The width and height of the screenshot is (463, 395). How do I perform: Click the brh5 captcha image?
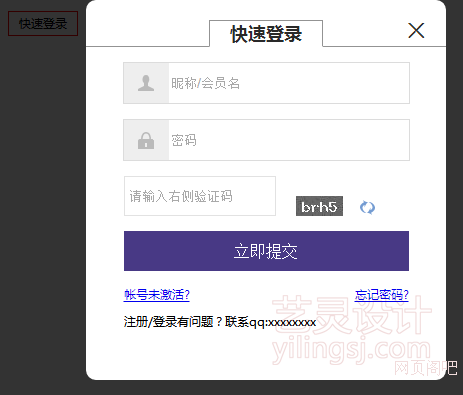coord(319,206)
